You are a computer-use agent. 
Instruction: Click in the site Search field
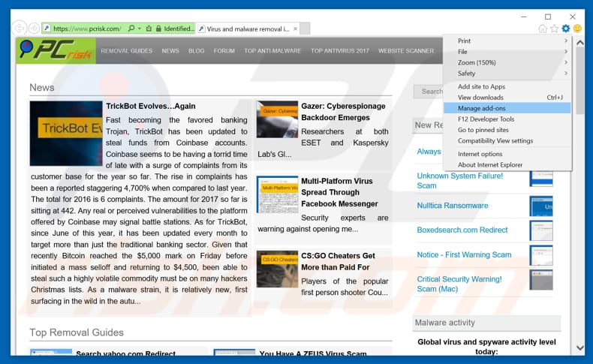tap(428, 92)
